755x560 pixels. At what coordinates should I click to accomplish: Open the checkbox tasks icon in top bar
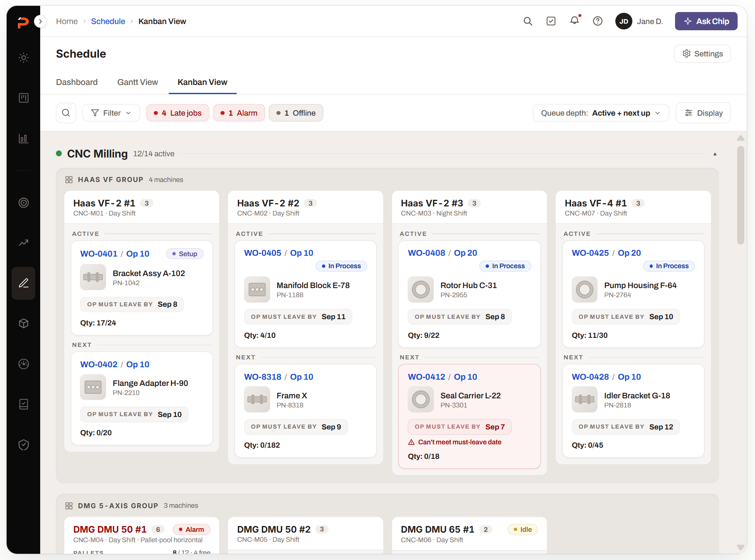[551, 21]
